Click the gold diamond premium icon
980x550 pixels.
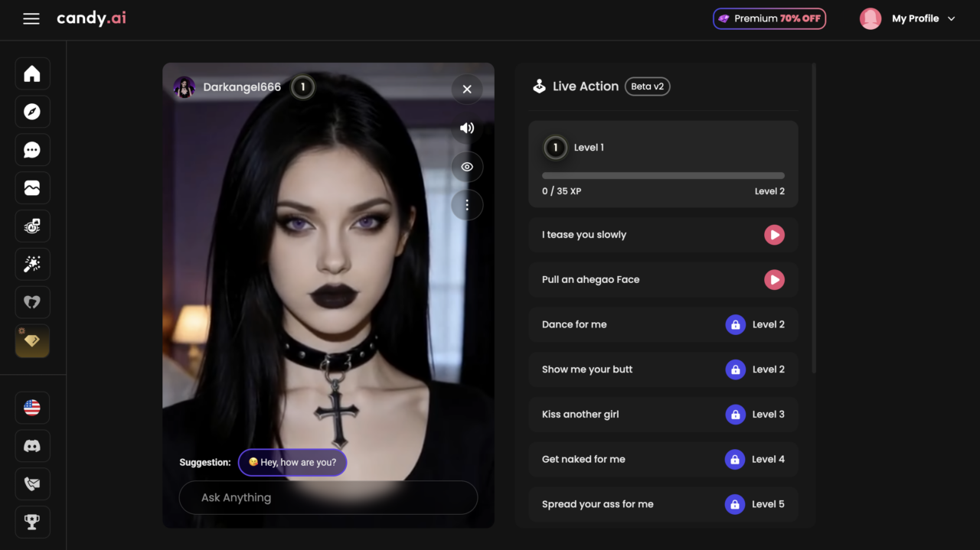(x=32, y=341)
